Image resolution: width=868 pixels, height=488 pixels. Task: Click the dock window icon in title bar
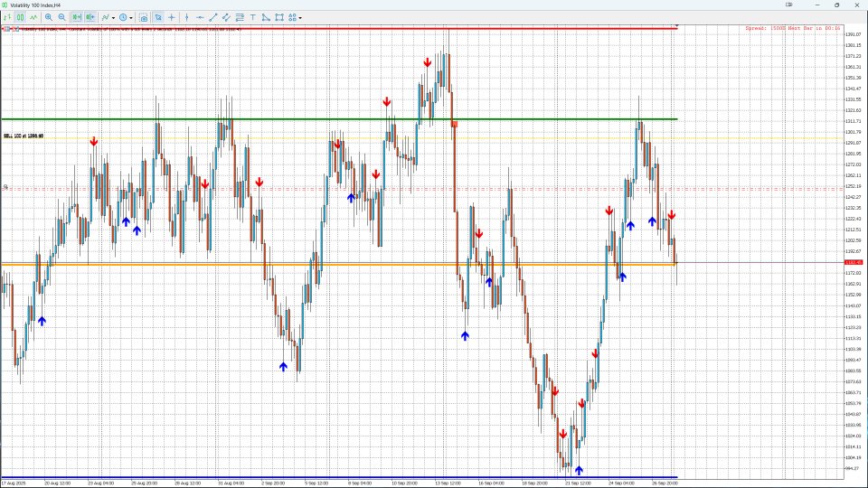788,5
